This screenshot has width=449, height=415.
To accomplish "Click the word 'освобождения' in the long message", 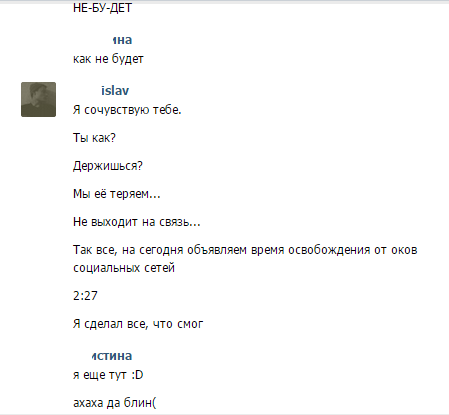I will coord(329,250).
